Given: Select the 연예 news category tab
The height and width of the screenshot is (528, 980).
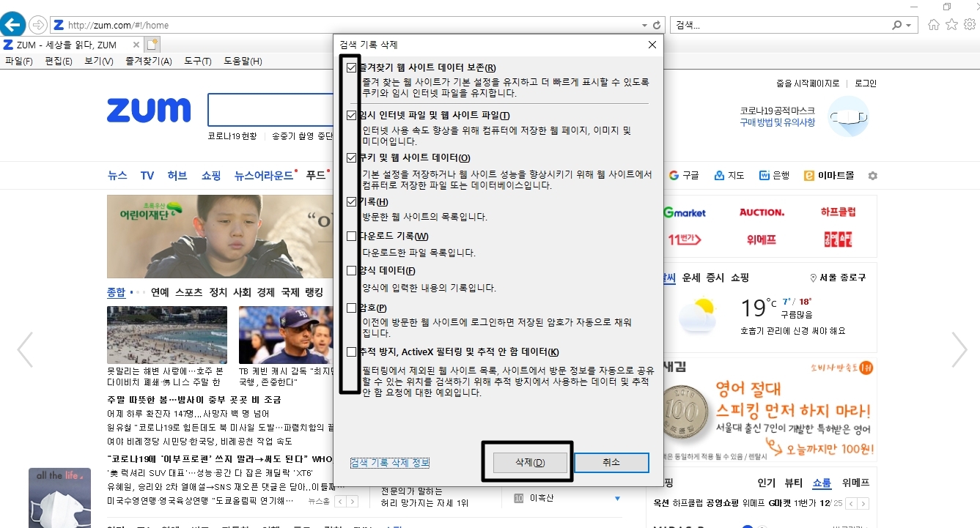Looking at the screenshot, I should [160, 292].
